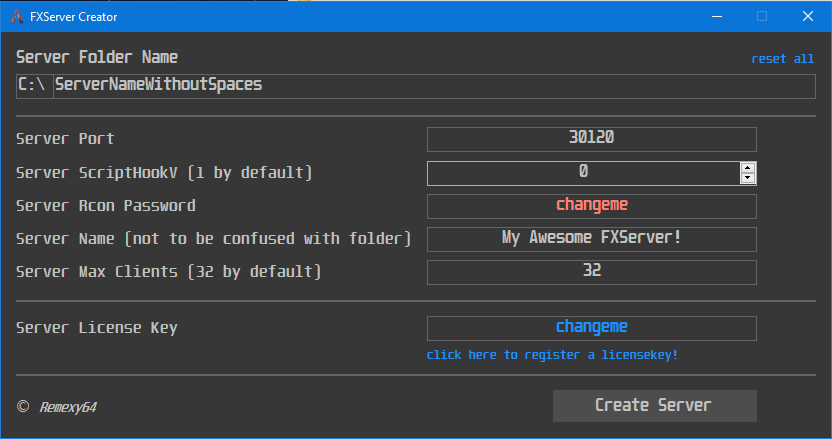
Task: Click the Server License Key changeme field
Action: [x=592, y=328]
